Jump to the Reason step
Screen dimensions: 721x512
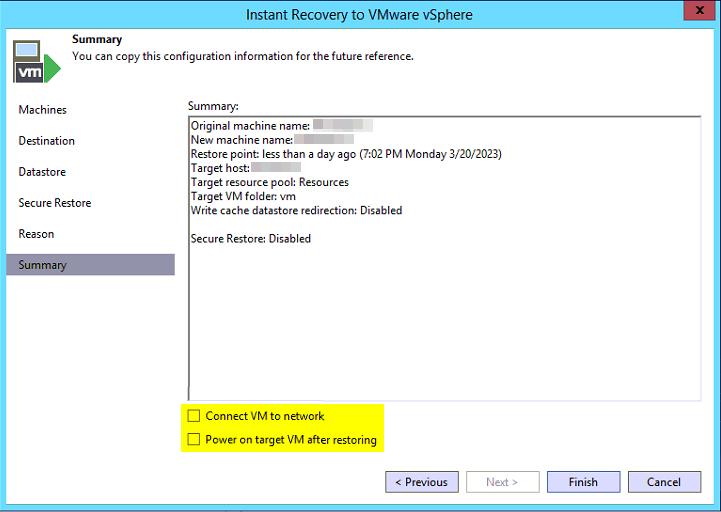[37, 234]
